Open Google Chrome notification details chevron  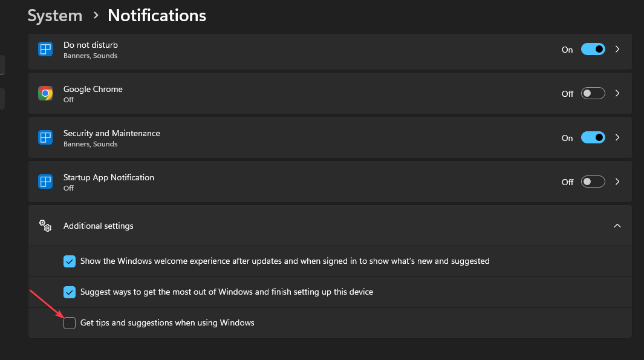click(x=617, y=93)
